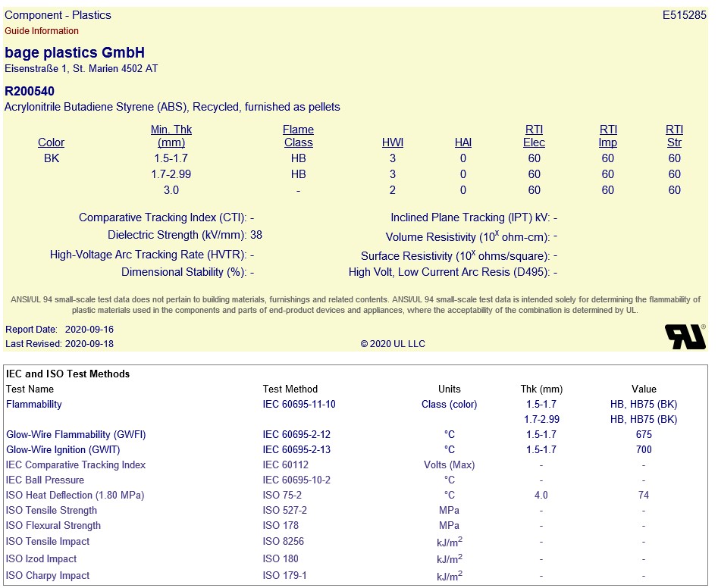The height and width of the screenshot is (588, 718).
Task: Click Last Revised 2020-09-18
Action: pos(60,344)
